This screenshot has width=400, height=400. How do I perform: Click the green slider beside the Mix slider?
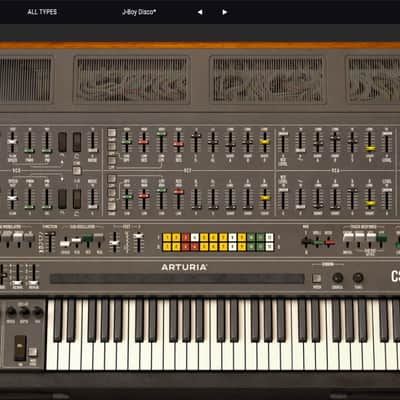click(318, 242)
